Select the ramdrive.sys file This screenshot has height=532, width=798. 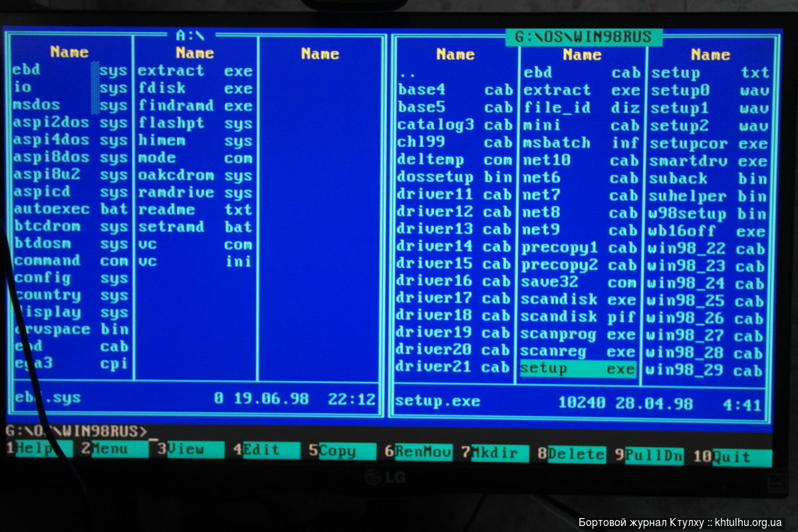196,192
